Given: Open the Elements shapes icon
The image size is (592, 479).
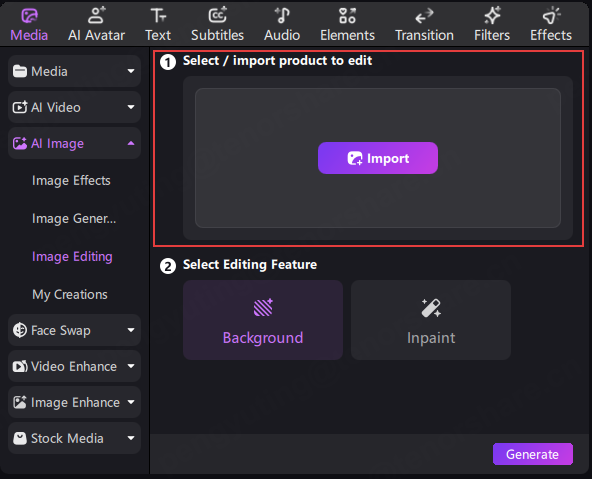Looking at the screenshot, I should point(347,16).
